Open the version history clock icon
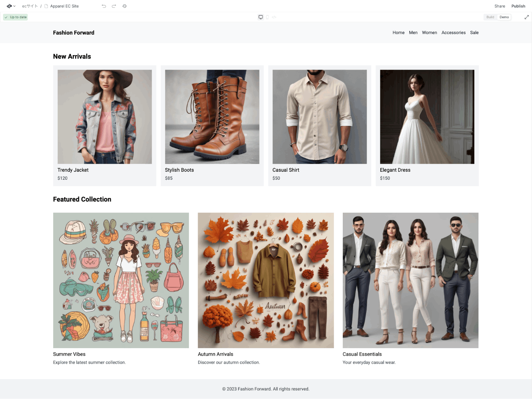 pyautogui.click(x=124, y=6)
